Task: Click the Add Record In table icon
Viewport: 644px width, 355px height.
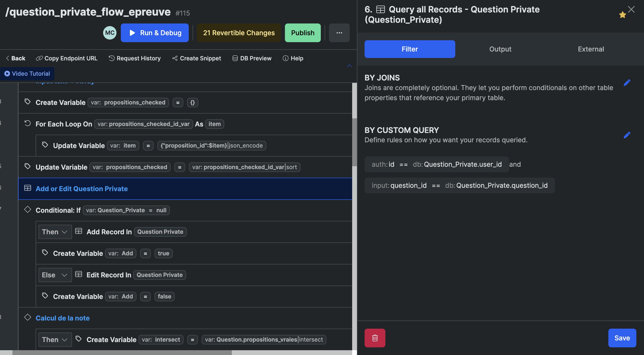Action: click(x=78, y=231)
